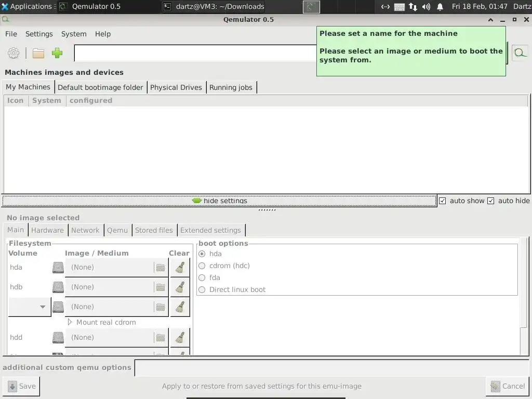This screenshot has width=532, height=399.
Task: Click the hda disk drive icon
Action: (x=58, y=268)
